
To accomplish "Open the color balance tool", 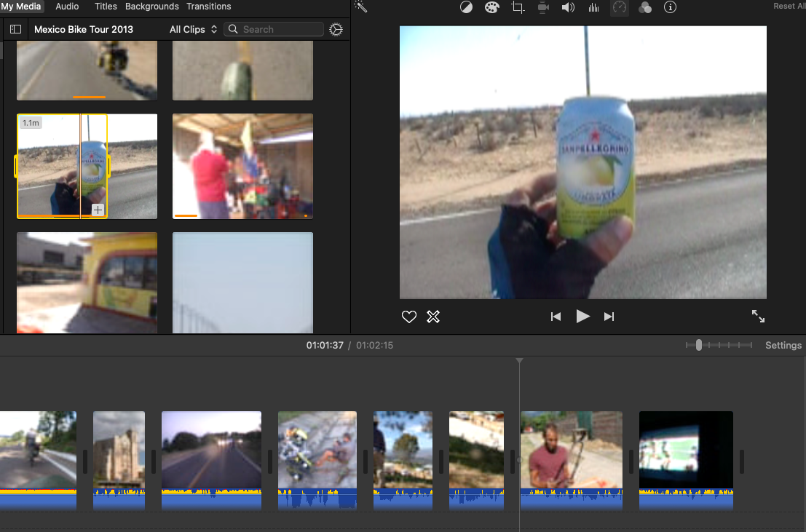I will click(466, 7).
